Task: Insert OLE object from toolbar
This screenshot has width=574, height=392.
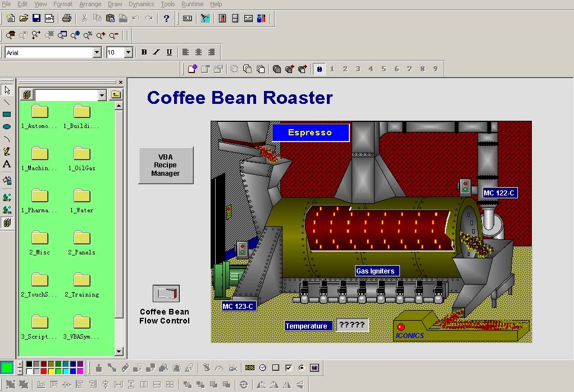Action: [187, 19]
